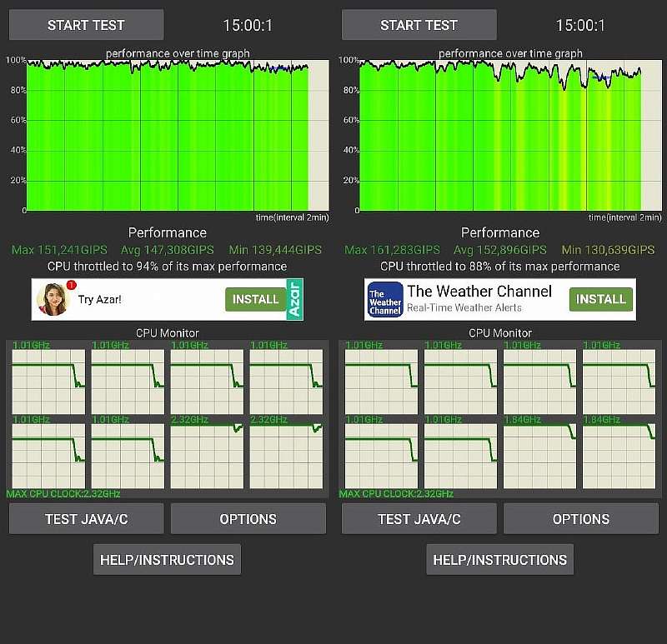
Task: Tap TEST JAVA/C below the Weather Channel screen
Action: pos(419,519)
